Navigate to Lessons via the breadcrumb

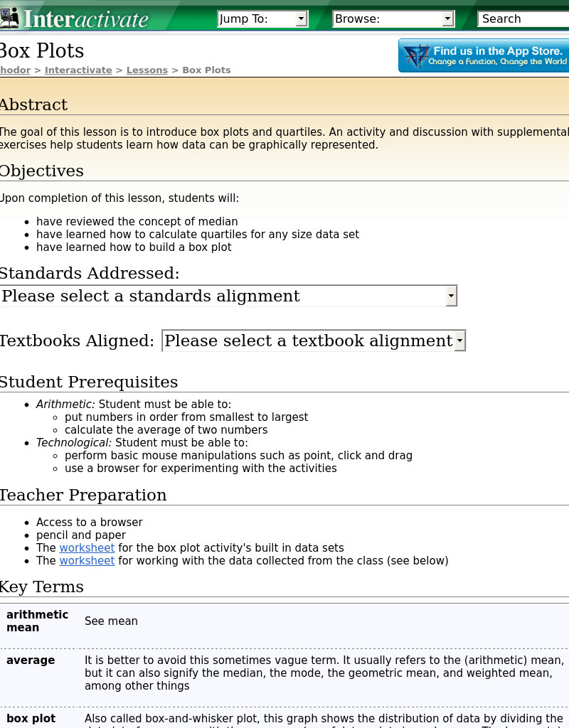tap(147, 70)
